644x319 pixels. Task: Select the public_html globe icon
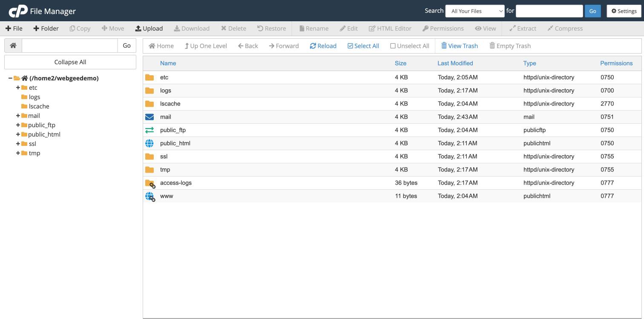[x=149, y=143]
